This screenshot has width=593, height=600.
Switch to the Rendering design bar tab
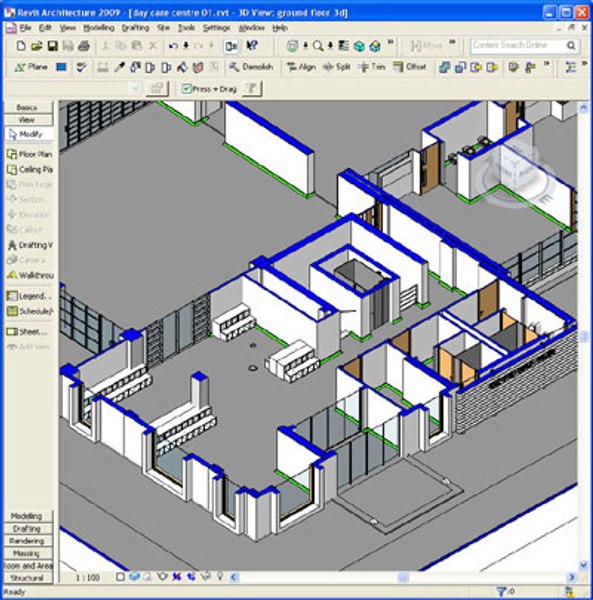click(28, 541)
